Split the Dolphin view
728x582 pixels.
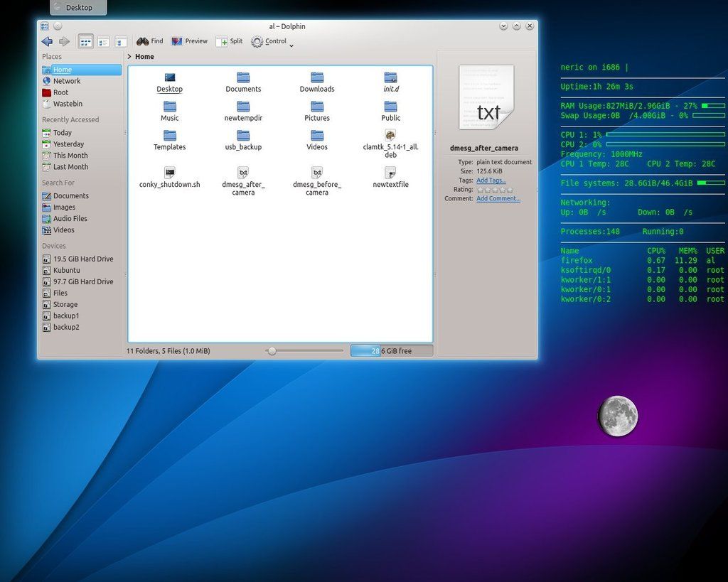tap(230, 41)
